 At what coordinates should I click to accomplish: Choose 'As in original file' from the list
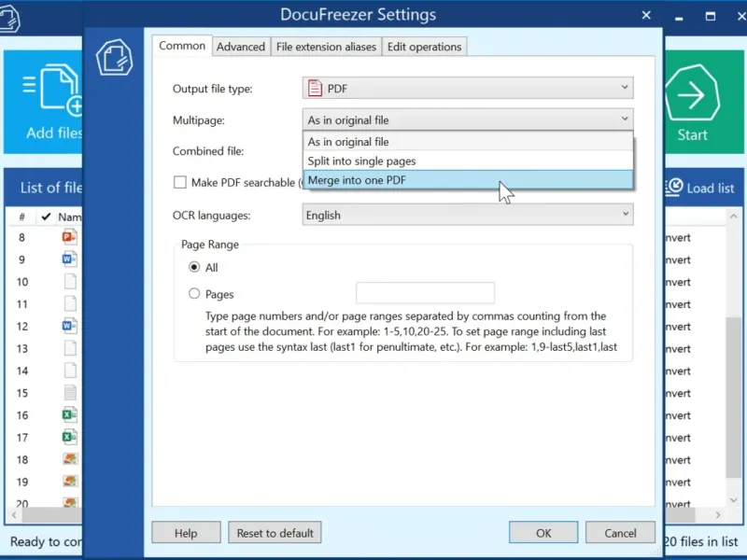tap(468, 142)
